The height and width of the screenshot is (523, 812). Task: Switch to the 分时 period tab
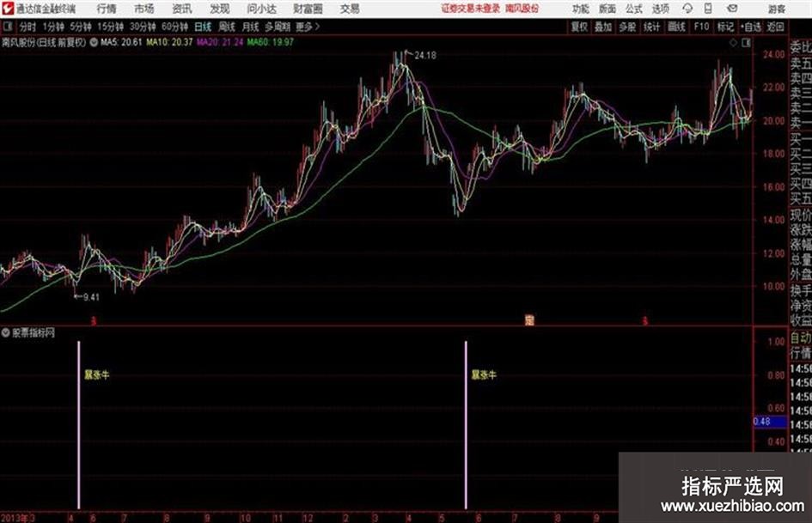tap(27, 27)
